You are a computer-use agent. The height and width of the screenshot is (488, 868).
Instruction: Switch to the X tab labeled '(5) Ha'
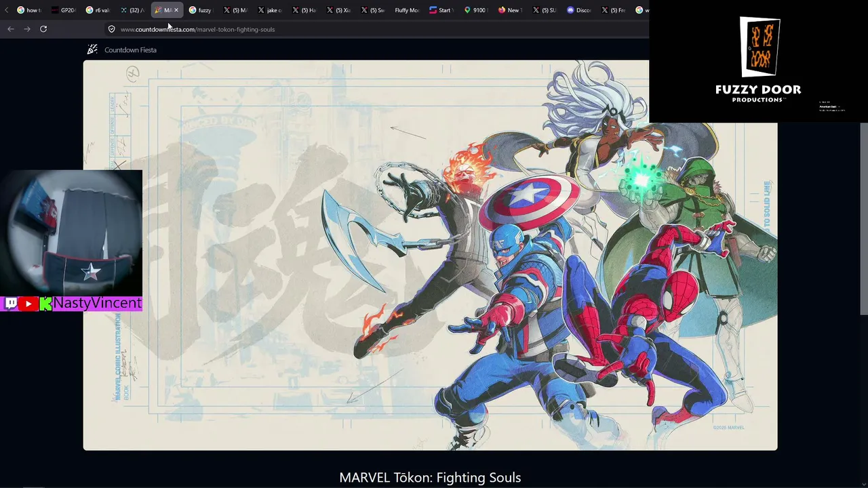[304, 10]
